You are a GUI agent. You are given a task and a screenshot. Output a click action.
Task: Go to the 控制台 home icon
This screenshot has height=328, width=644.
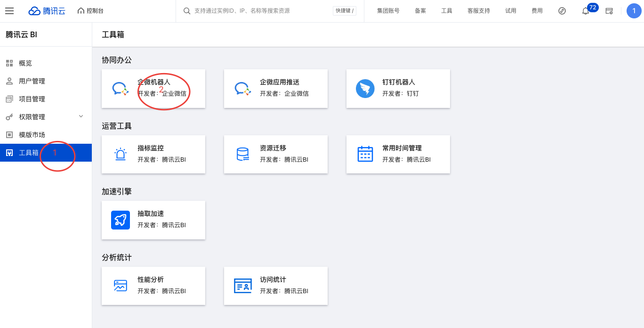(x=81, y=11)
